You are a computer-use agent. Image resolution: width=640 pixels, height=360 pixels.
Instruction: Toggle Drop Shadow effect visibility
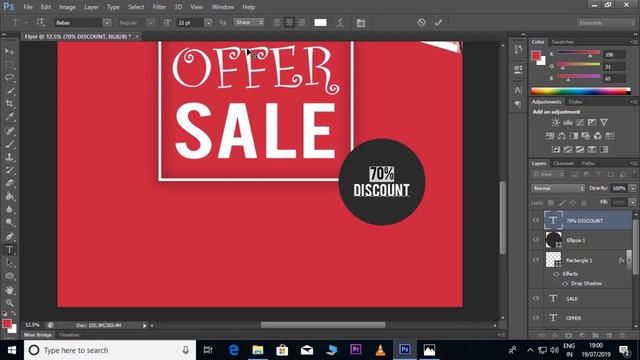(x=565, y=283)
